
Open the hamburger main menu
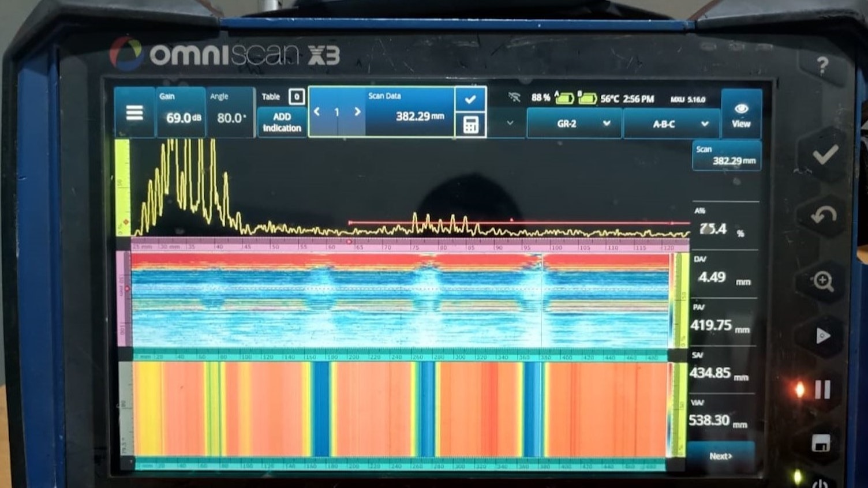[134, 112]
